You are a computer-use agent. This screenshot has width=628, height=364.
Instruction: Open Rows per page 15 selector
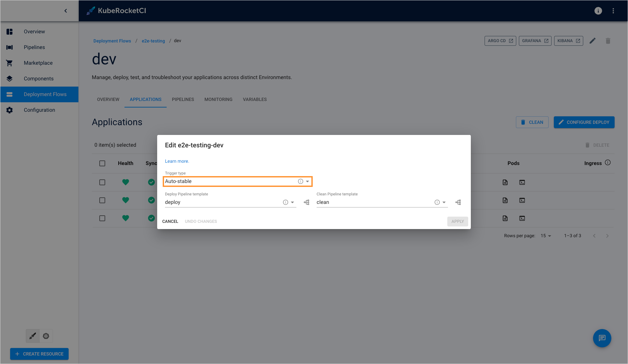pyautogui.click(x=546, y=236)
